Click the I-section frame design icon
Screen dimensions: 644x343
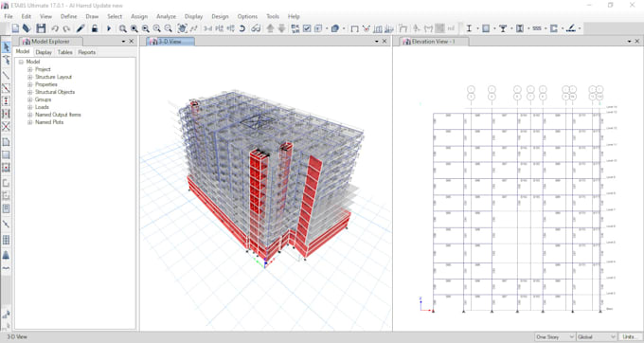(x=469, y=28)
